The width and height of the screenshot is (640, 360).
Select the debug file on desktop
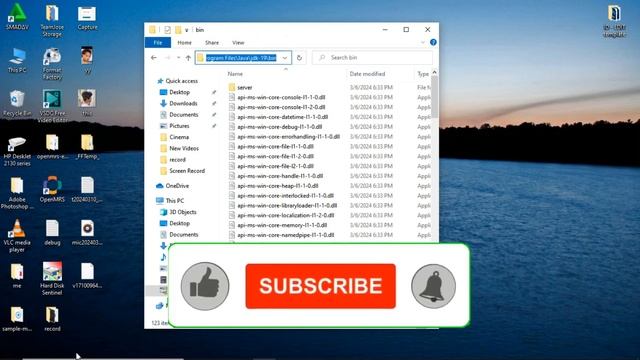pyautogui.click(x=52, y=233)
